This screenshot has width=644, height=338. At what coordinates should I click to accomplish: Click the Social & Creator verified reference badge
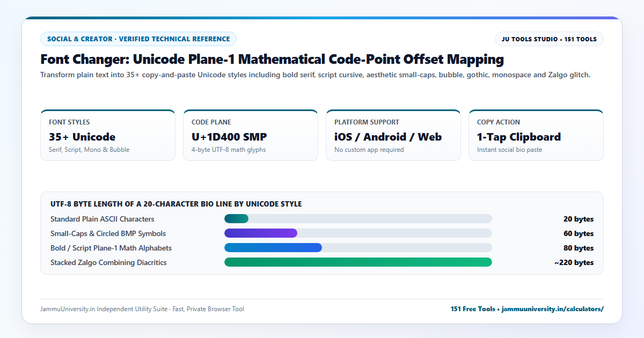click(138, 39)
